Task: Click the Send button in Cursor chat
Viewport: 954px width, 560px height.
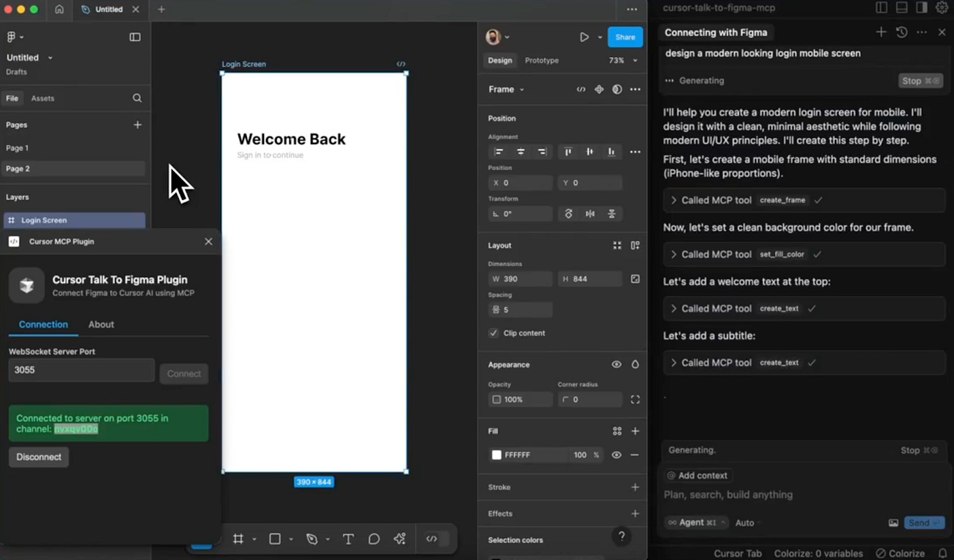Action: point(924,523)
